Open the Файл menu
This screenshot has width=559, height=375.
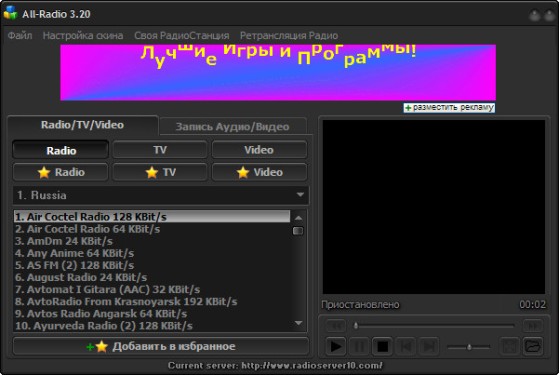pos(20,36)
